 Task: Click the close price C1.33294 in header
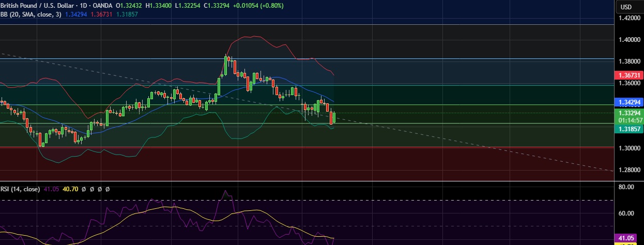[217, 6]
